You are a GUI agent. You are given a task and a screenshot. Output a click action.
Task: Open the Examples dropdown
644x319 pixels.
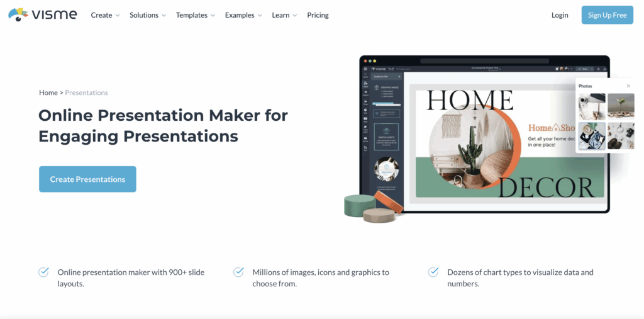coord(243,15)
